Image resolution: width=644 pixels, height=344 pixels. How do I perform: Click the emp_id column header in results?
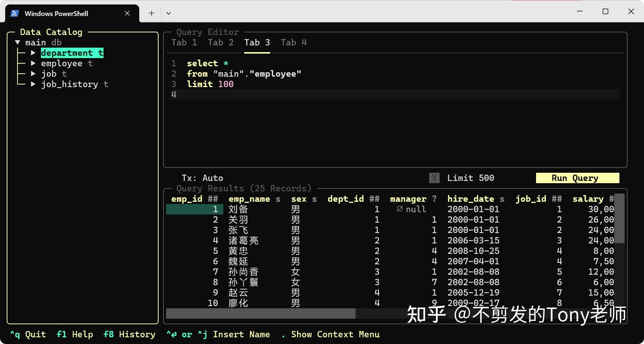[x=186, y=199]
